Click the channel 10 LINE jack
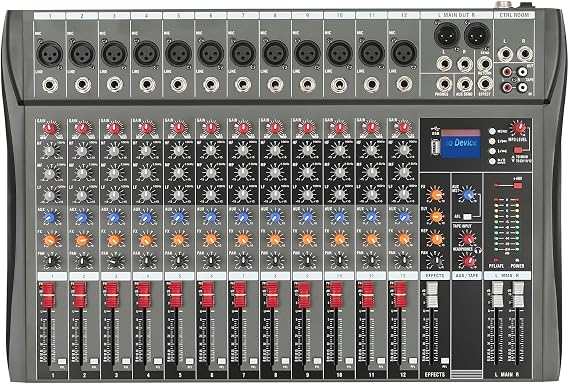Viewport: 569px width, 384px height. pos(339,85)
